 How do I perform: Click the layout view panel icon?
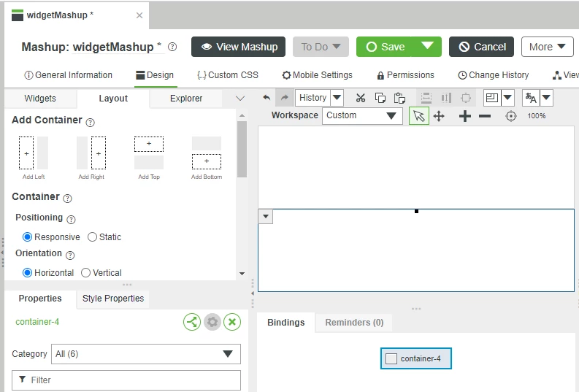tap(492, 98)
